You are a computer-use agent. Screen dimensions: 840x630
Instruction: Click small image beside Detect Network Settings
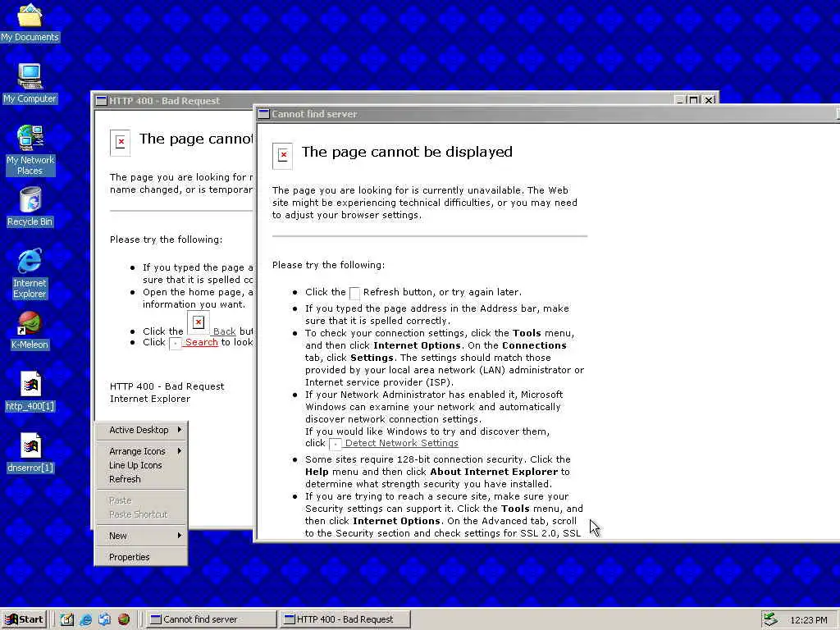tap(336, 444)
